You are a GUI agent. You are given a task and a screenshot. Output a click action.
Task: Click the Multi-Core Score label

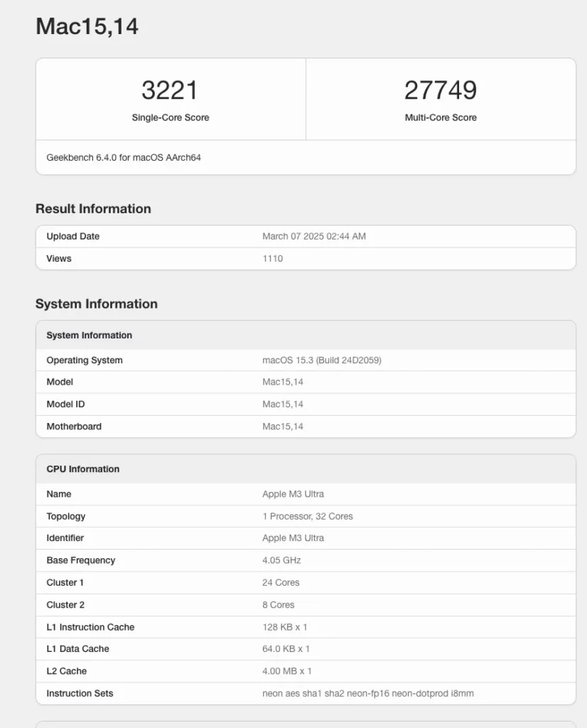(441, 117)
